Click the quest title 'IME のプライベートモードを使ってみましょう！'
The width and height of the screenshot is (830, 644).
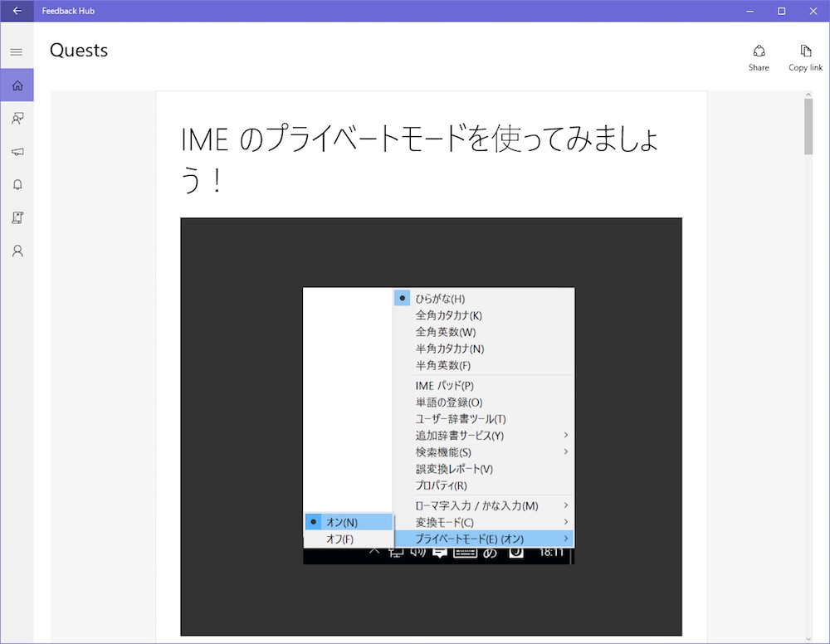click(x=418, y=159)
